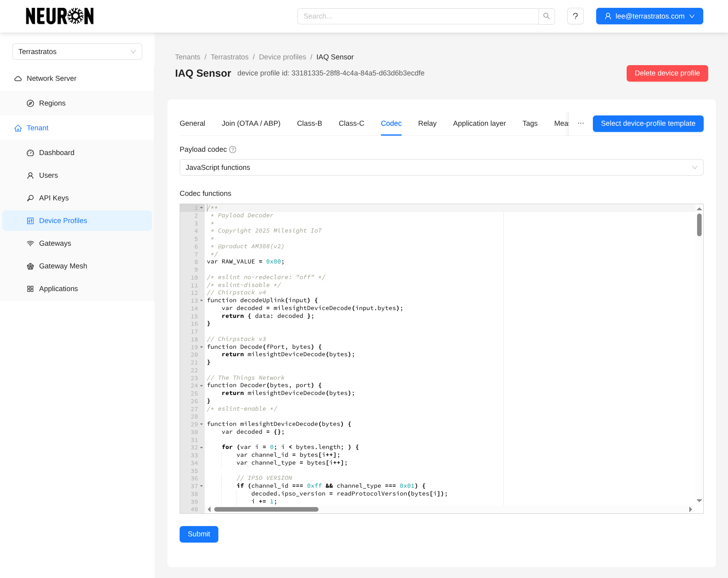Collapse code fold at line 29
This screenshot has height=578, width=728.
tap(201, 424)
